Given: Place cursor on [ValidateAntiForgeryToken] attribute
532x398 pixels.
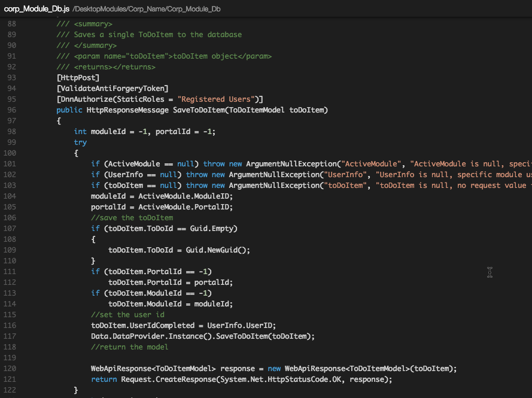Looking at the screenshot, I should [113, 89].
